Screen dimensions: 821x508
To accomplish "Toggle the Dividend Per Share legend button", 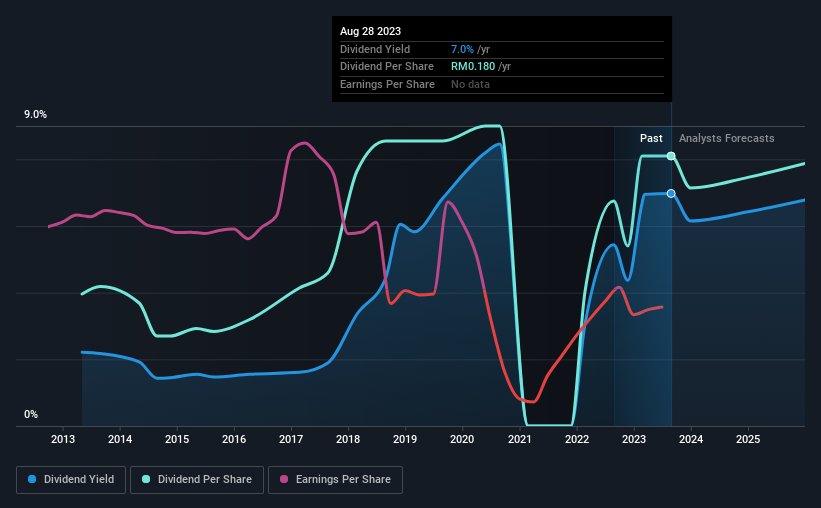I will [197, 480].
